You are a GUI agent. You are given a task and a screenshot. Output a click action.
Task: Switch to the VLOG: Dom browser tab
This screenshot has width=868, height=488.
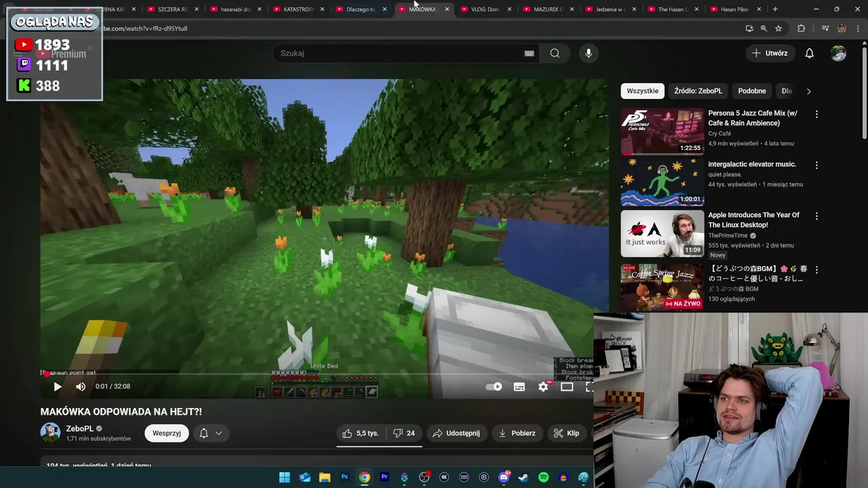(x=485, y=9)
